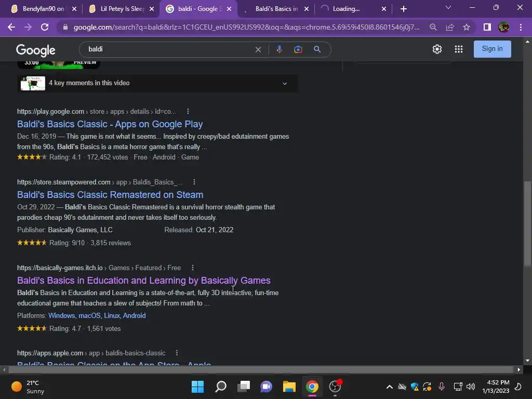Image resolution: width=532 pixels, height=399 pixels.
Task: Close the Loading tab
Action: click(x=384, y=9)
